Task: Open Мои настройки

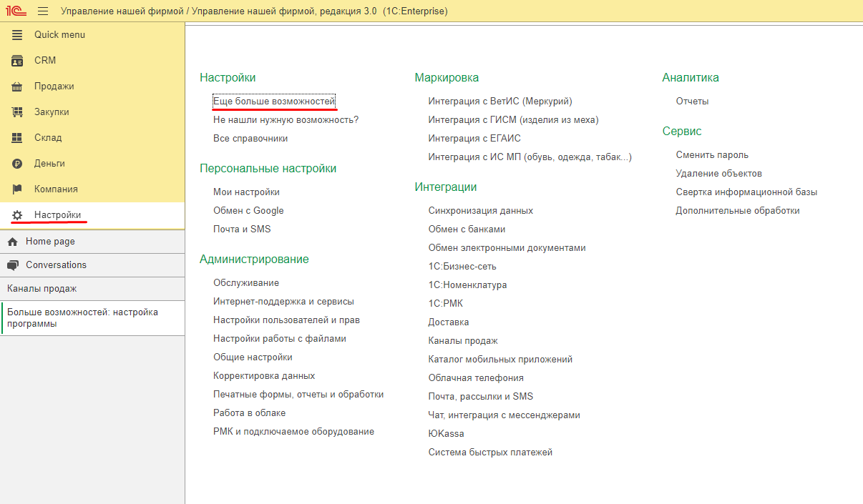Action: pyautogui.click(x=246, y=192)
